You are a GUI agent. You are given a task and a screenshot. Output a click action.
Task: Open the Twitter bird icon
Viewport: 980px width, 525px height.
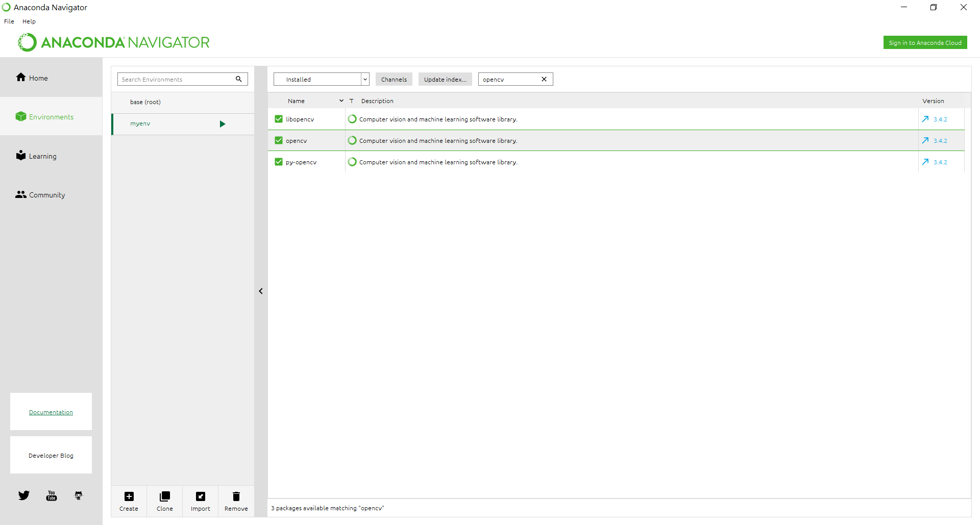click(x=24, y=495)
